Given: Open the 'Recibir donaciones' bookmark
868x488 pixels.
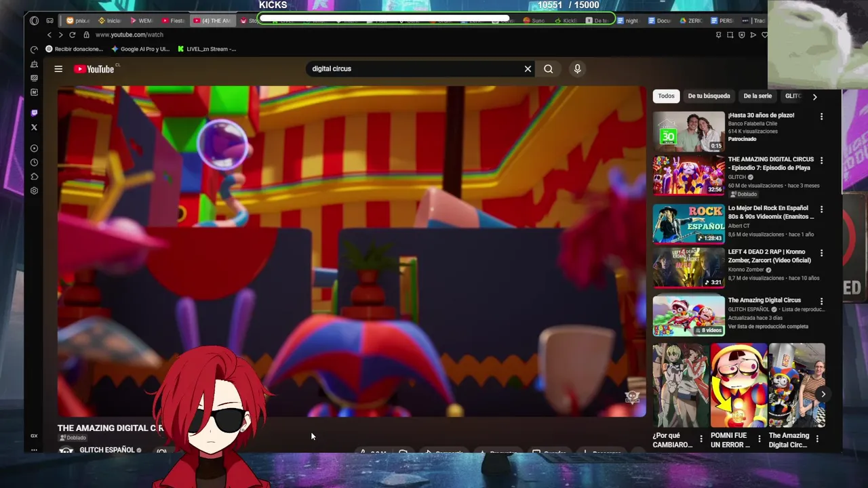Looking at the screenshot, I should (74, 49).
